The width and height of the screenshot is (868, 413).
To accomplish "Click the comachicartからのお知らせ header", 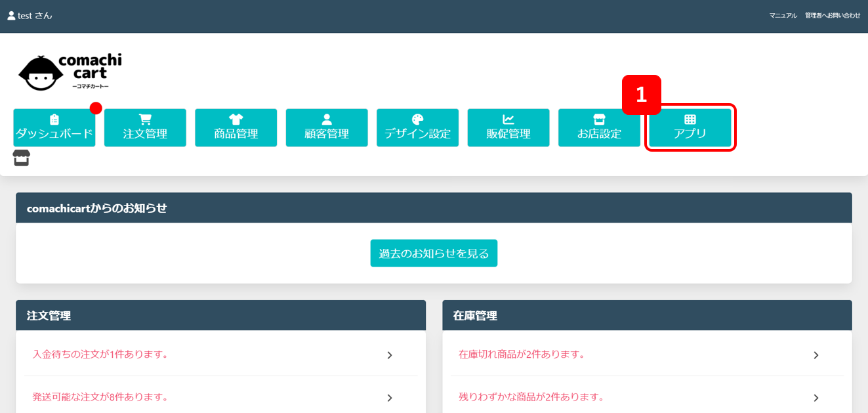I will (434, 208).
